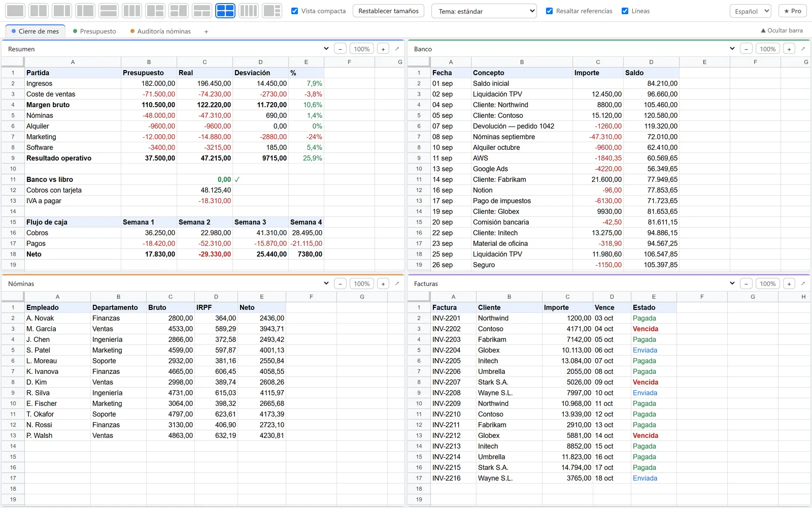Choose the two equal columns layout
This screenshot has height=508, width=812.
click(x=39, y=11)
